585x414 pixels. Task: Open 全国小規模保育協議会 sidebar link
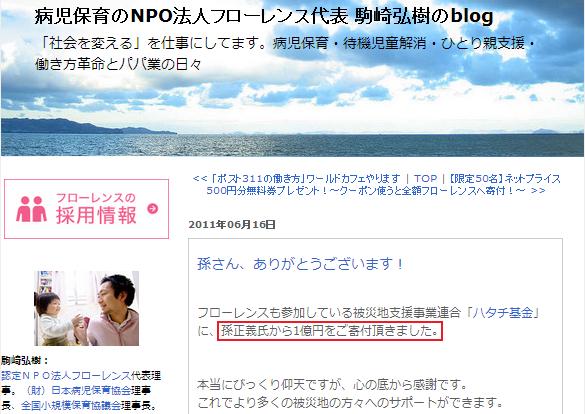71,405
